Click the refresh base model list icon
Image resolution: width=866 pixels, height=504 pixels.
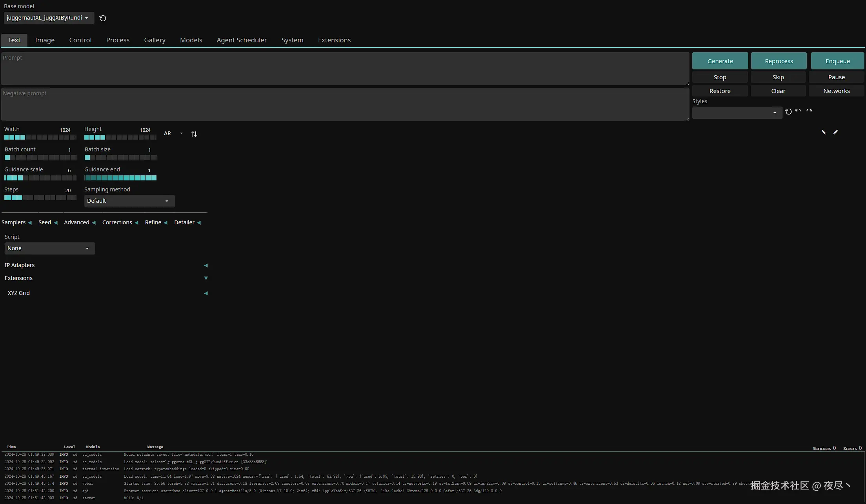[103, 18]
